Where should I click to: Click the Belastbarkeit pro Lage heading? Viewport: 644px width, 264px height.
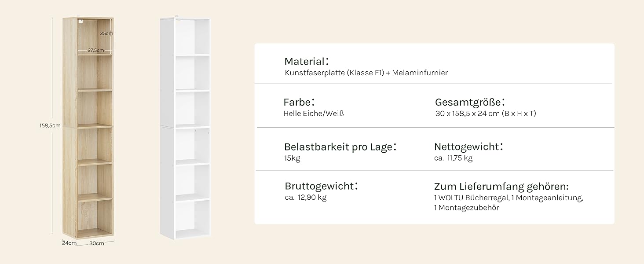coord(340,147)
